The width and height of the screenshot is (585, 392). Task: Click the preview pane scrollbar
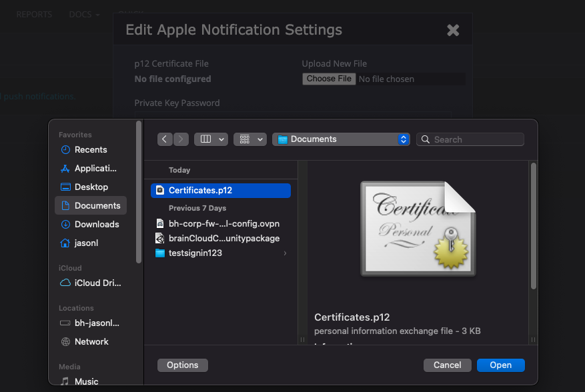click(534, 225)
